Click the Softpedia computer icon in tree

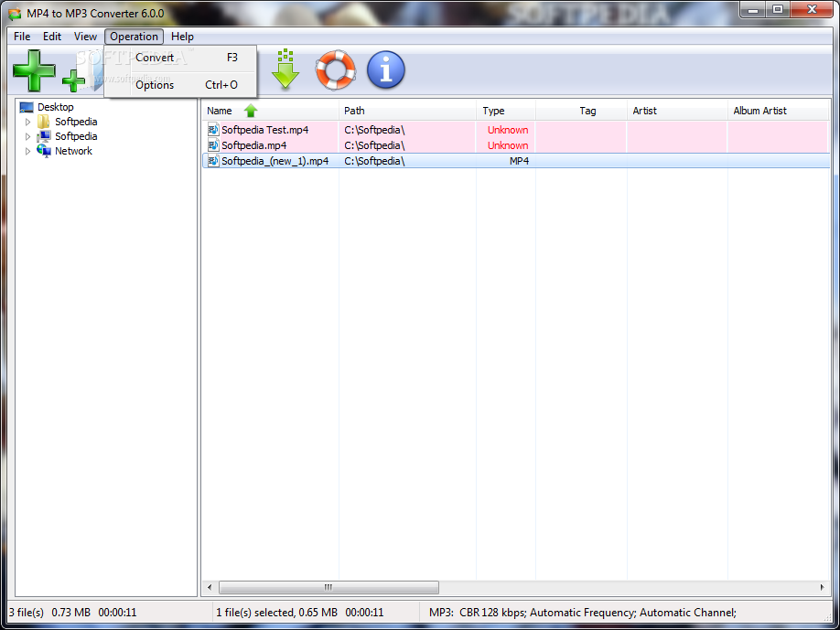click(44, 136)
